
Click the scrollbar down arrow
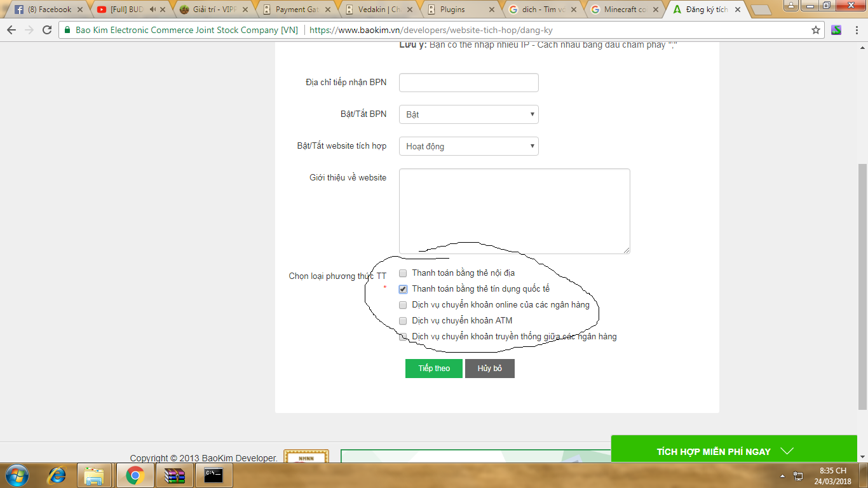[862, 457]
